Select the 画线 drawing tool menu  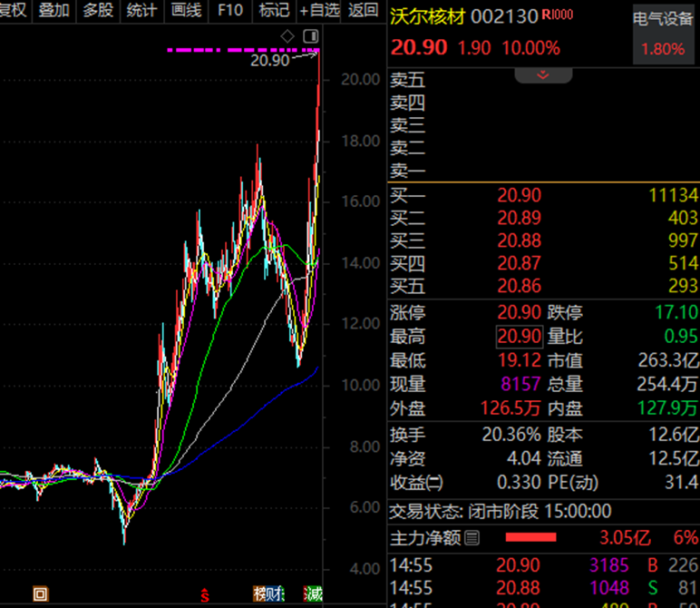point(186,10)
